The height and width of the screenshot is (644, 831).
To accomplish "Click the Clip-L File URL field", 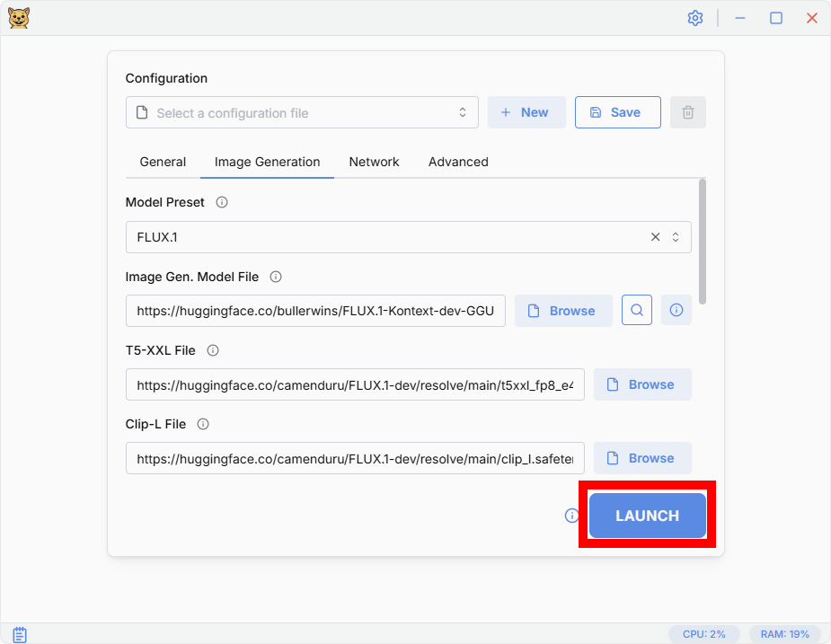I will 355,458.
